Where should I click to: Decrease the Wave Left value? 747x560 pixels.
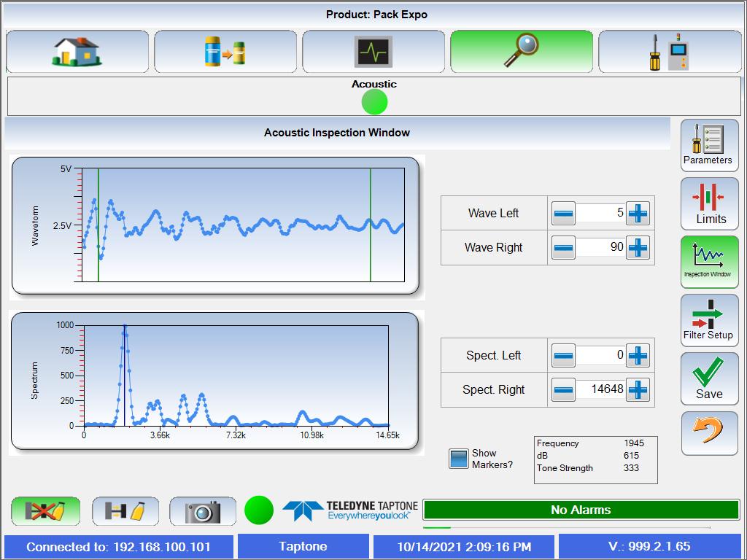pos(563,213)
